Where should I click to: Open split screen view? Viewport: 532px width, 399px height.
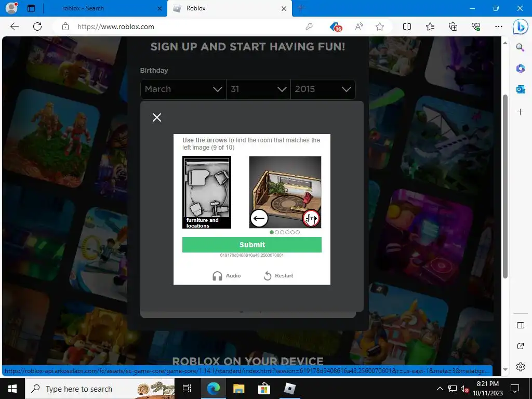coord(407,26)
